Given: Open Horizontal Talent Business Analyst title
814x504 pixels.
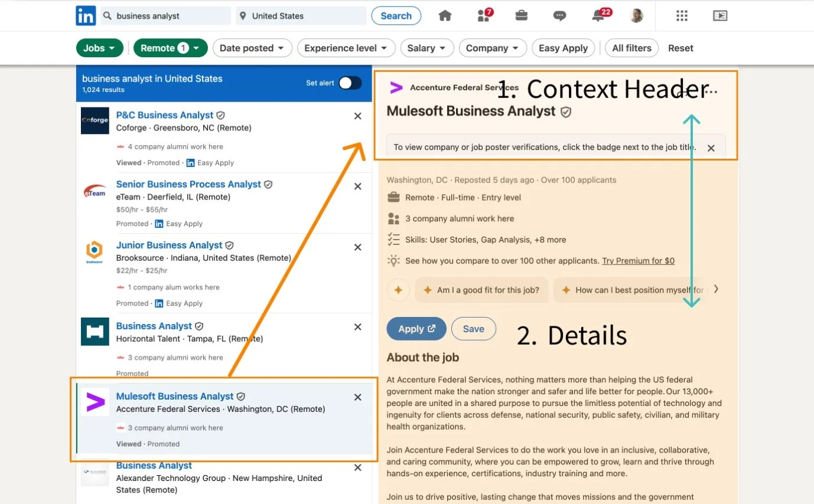Looking at the screenshot, I should tap(154, 326).
